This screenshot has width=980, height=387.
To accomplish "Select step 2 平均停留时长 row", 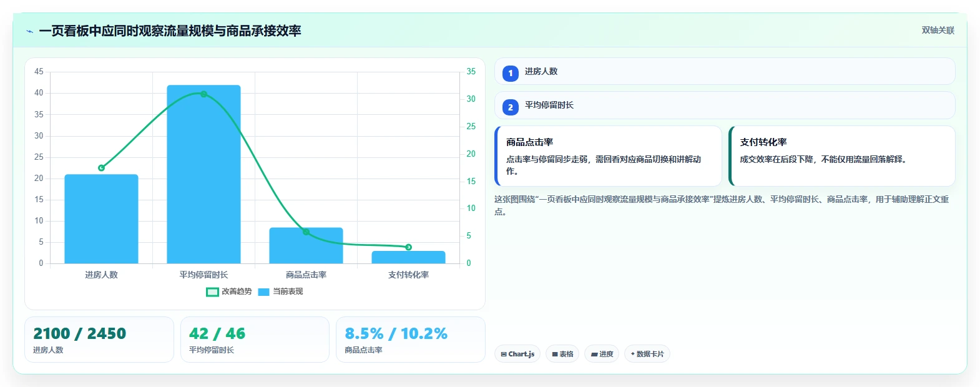I will click(x=725, y=105).
